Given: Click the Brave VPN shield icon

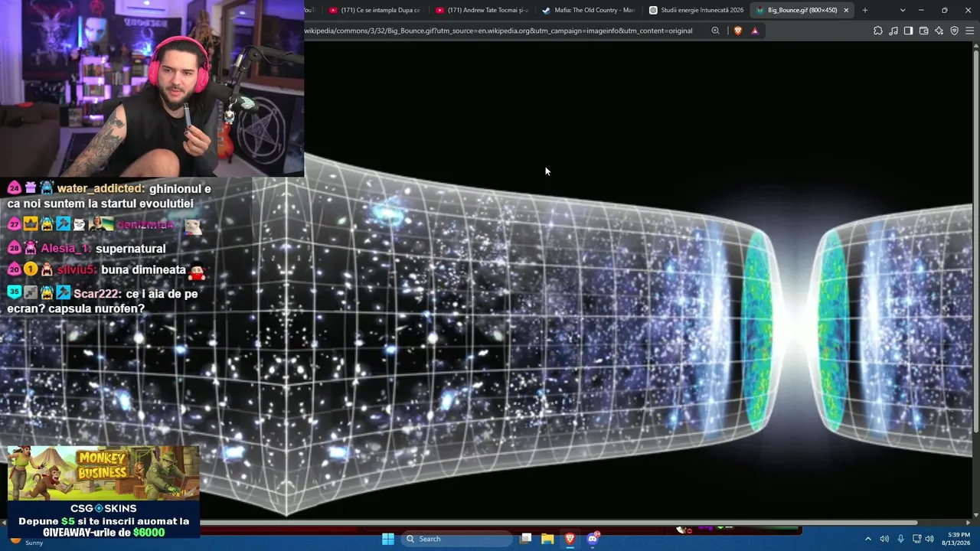Looking at the screenshot, I should point(954,31).
